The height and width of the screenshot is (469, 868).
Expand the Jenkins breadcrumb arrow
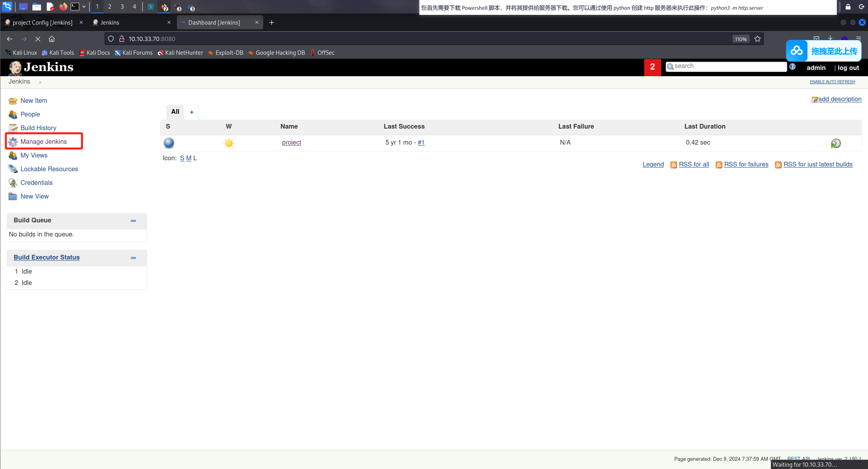(40, 82)
